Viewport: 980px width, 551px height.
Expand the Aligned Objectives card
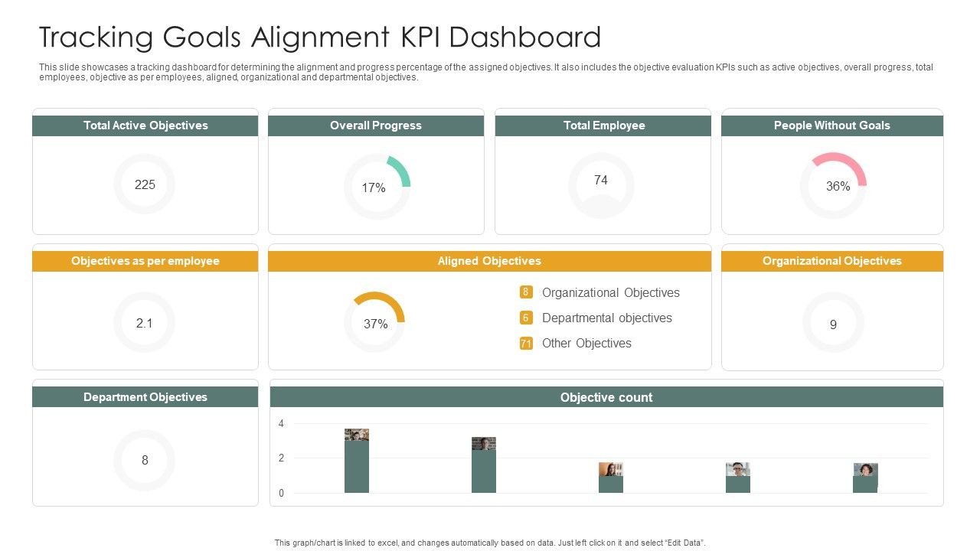coord(489,260)
